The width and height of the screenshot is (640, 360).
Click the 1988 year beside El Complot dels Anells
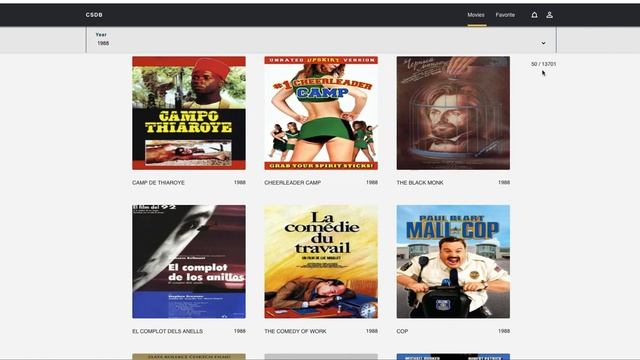(x=240, y=331)
